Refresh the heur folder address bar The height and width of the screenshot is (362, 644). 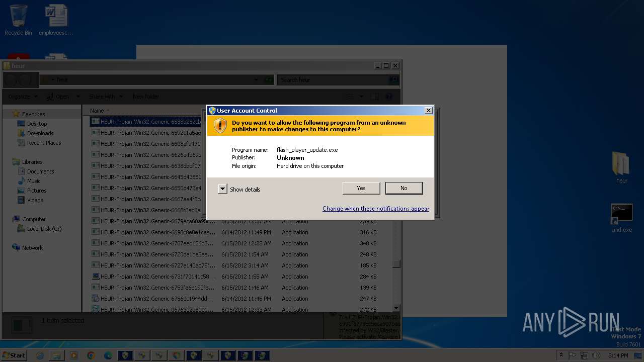tap(268, 80)
